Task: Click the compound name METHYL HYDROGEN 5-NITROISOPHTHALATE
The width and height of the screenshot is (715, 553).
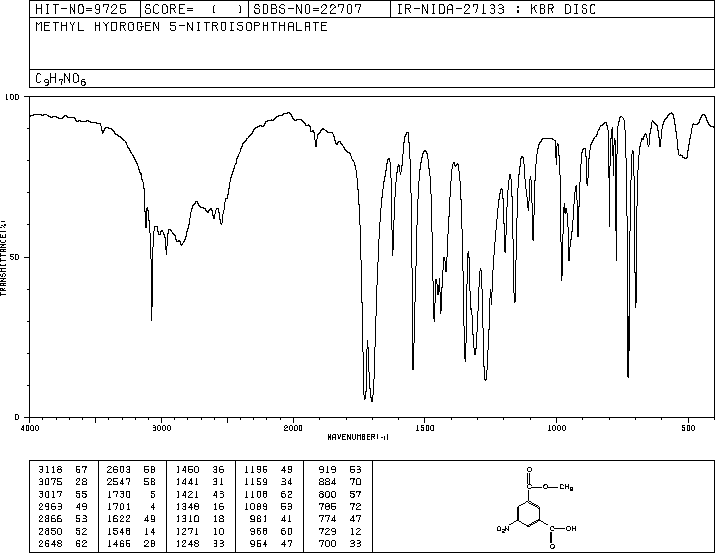Action: coord(181,27)
